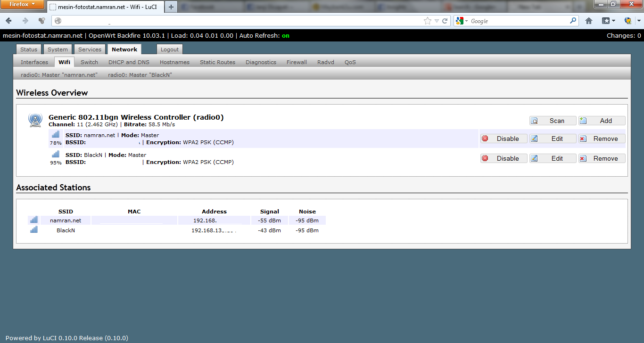The image size is (644, 343).
Task: Click the search magnifier icon
Action: pyautogui.click(x=573, y=21)
